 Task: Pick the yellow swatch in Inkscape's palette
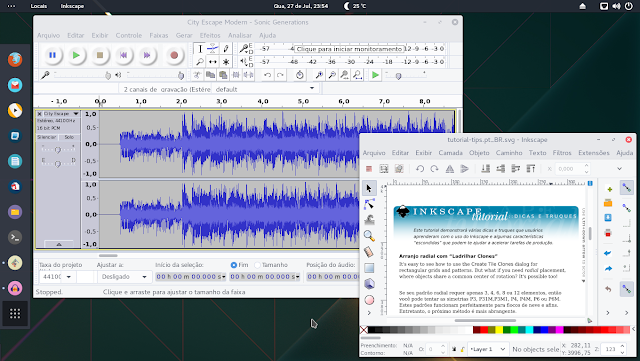click(x=499, y=330)
